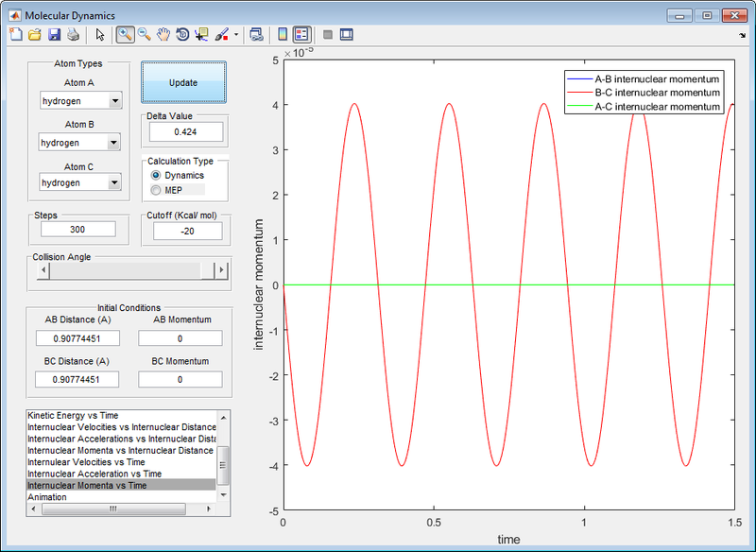756x552 pixels.
Task: Open the Atom B dropdown
Action: click(x=80, y=143)
